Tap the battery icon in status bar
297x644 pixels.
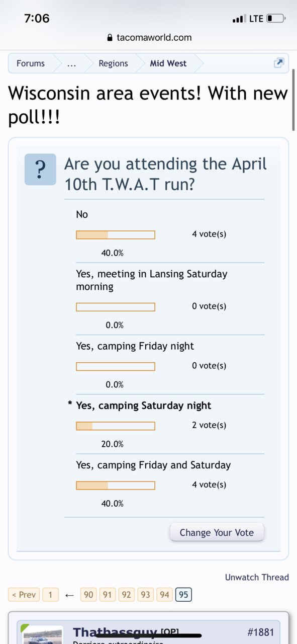pos(275,19)
